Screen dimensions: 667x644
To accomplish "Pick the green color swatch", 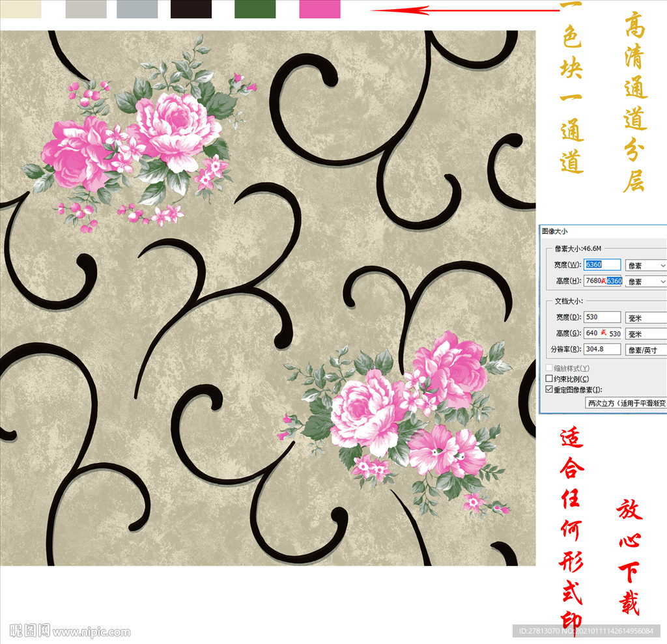I will (x=255, y=9).
